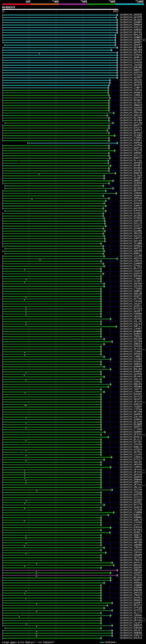Screen dimensions: 146x644
Task: Select UniRef100_B7FPU3 label
Action: tap(131, 211)
